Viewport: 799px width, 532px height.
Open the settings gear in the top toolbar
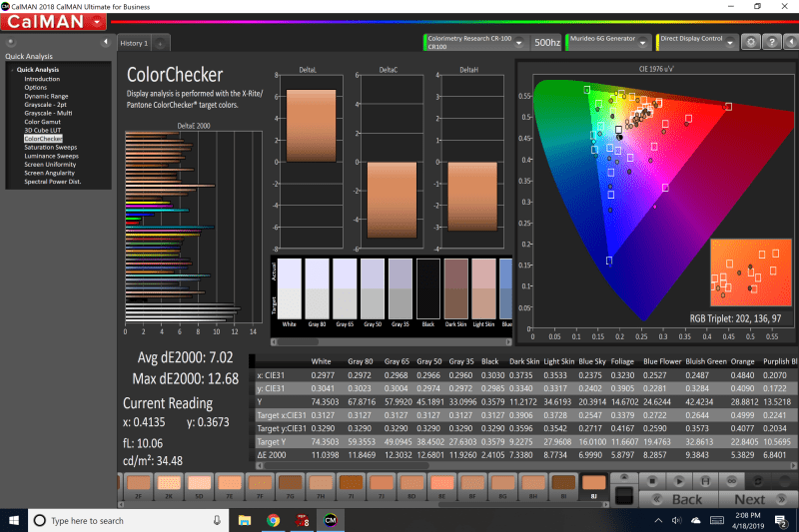click(x=751, y=42)
